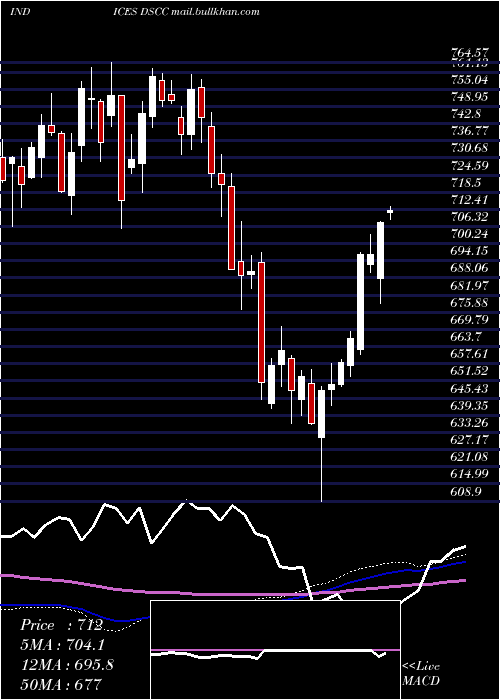
Task: Click the 608.9 price label
Action: [x=467, y=491]
